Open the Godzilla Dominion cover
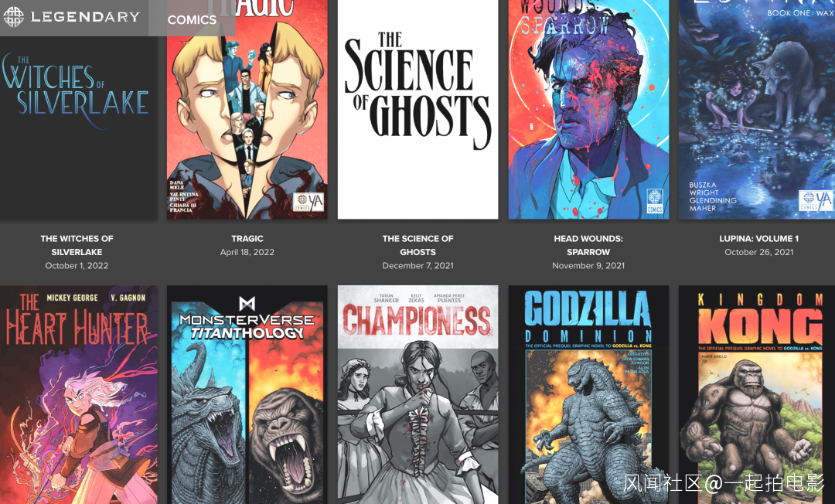 point(588,395)
